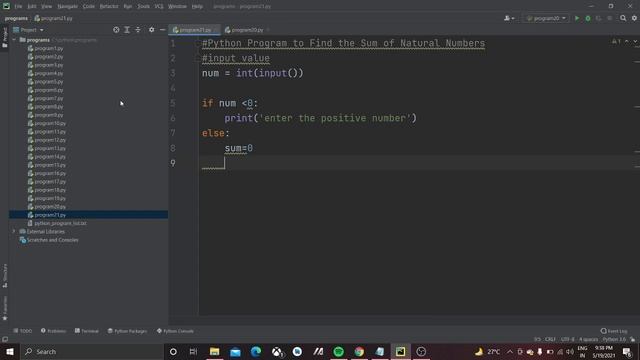
Task: Toggle Structure tool window side tab
Action: coord(5,276)
